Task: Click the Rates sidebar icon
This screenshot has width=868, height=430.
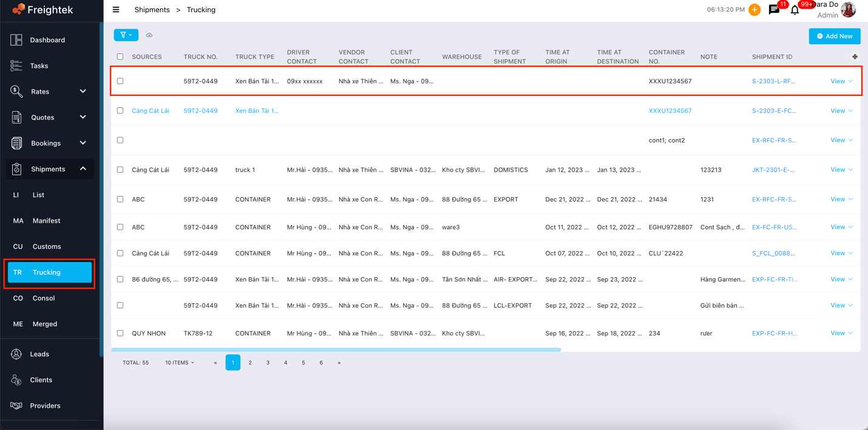Action: 16,92
